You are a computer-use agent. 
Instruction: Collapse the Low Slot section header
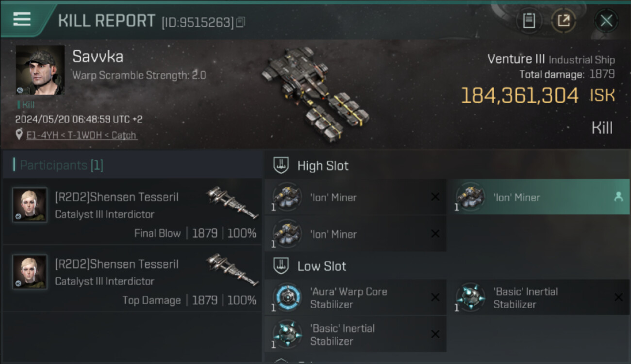tap(447, 266)
